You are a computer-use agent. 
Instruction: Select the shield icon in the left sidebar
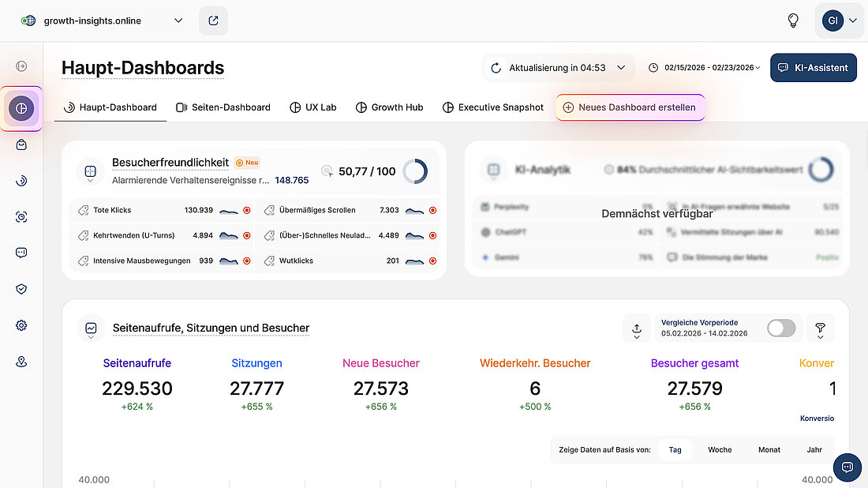[21, 288]
